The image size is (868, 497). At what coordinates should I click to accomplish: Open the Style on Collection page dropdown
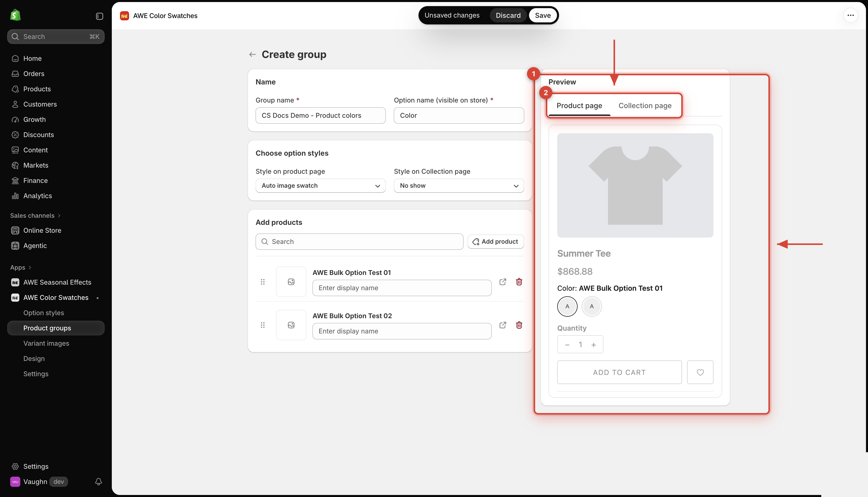click(x=459, y=185)
